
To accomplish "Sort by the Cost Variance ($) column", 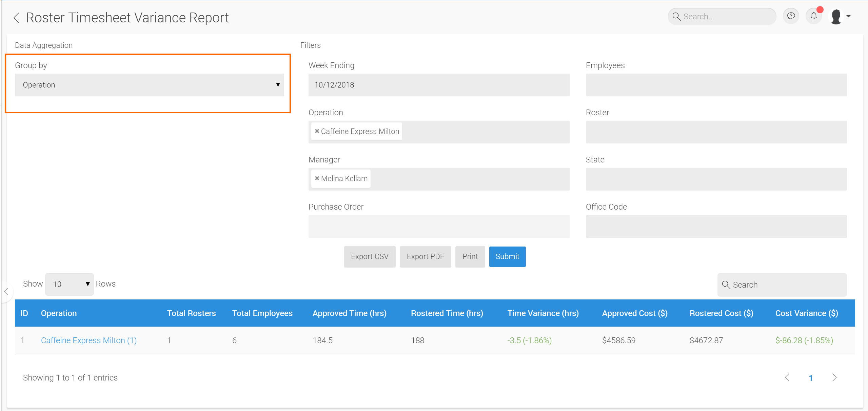I will point(806,313).
